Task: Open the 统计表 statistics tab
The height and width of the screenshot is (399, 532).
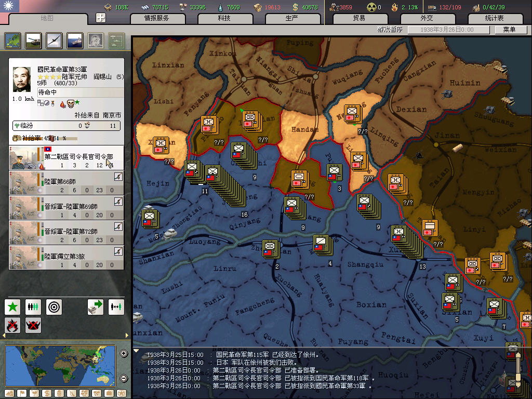Action: pyautogui.click(x=494, y=18)
